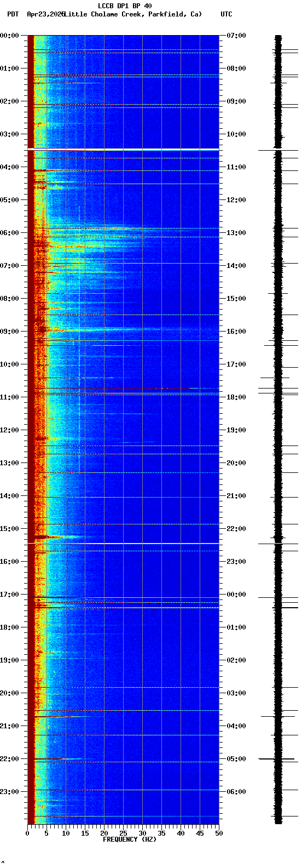Image resolution: width=302 pixels, height=868 pixels.
Task: Click the PDT time label '00:00'
Action: click(x=10, y=36)
